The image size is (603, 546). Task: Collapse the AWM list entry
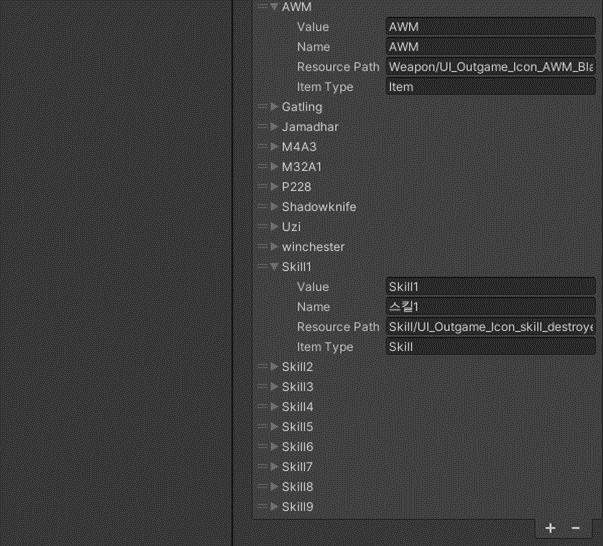coord(274,7)
